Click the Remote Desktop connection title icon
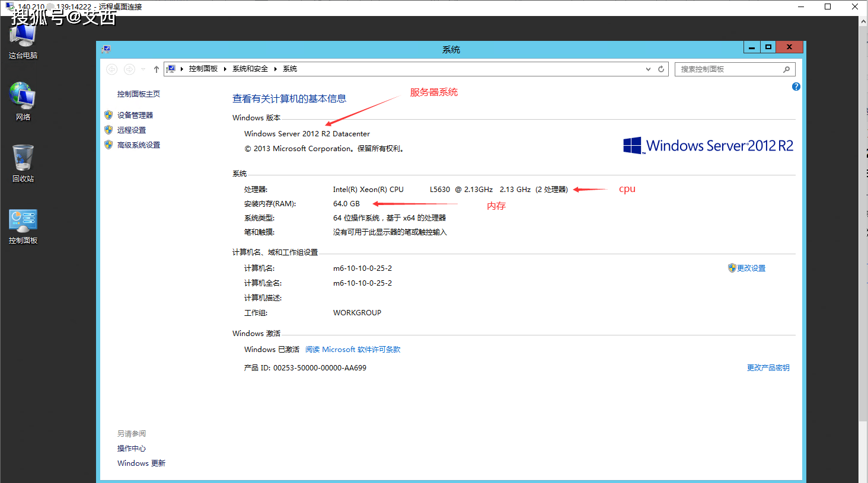 pos(10,7)
